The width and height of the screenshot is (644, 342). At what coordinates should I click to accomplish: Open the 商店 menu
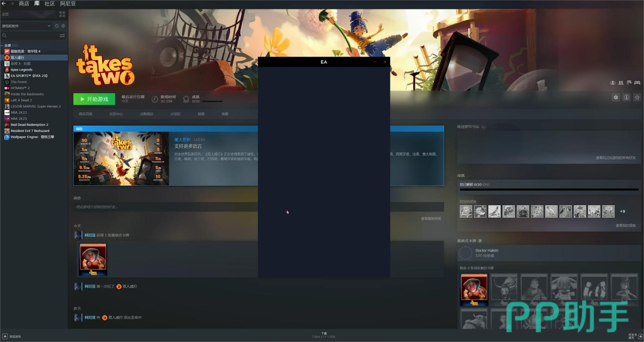coord(24,4)
